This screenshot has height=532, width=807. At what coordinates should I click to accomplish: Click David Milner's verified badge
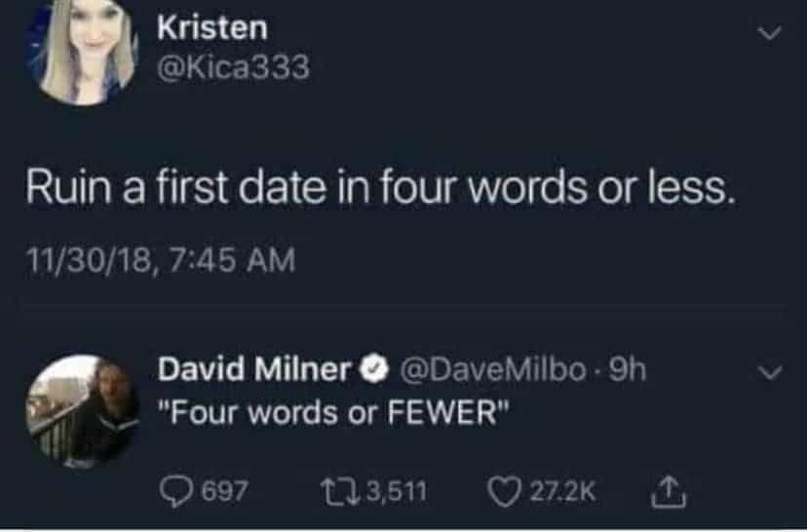[x=371, y=370]
